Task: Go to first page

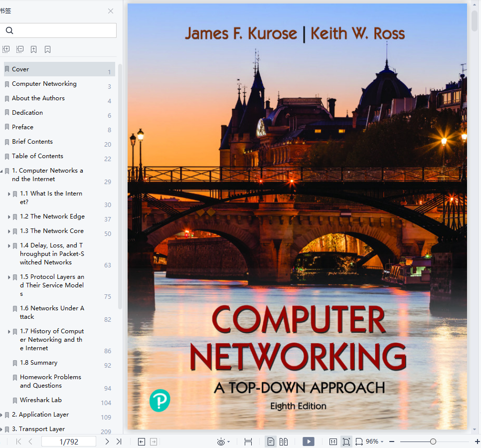Action: coord(19,442)
